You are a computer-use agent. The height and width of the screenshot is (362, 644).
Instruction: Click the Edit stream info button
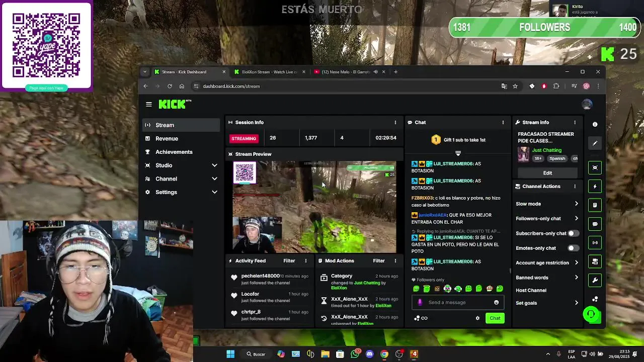[547, 173]
